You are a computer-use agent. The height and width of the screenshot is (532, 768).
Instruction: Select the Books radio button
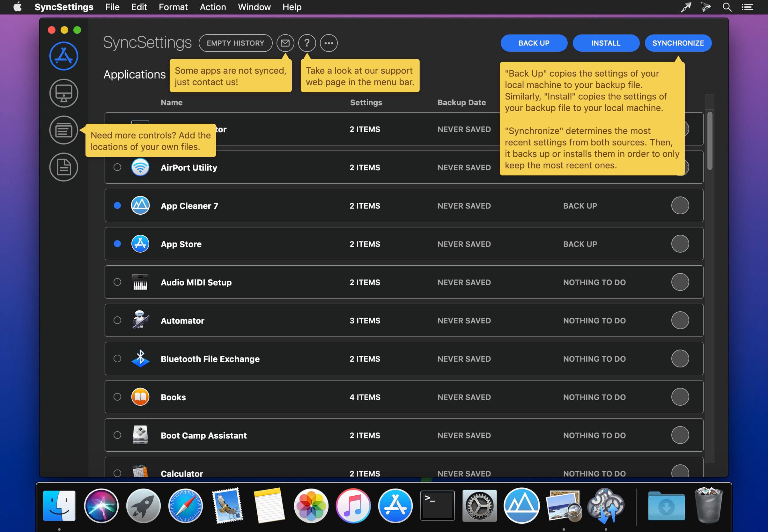(x=117, y=397)
